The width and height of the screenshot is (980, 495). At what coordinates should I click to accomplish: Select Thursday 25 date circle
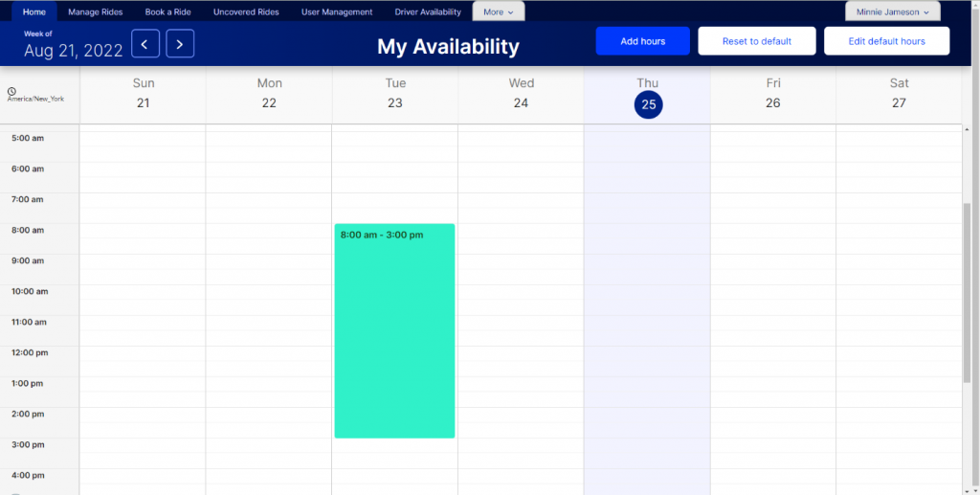point(648,104)
